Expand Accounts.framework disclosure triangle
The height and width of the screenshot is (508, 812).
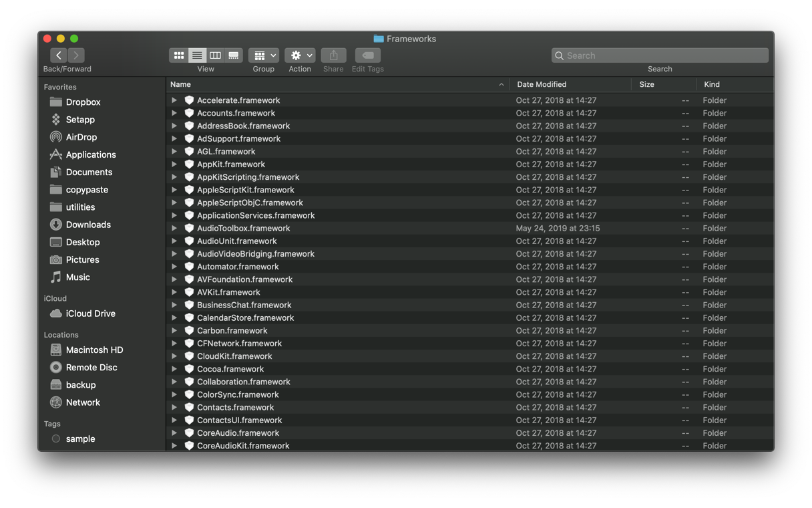174,113
